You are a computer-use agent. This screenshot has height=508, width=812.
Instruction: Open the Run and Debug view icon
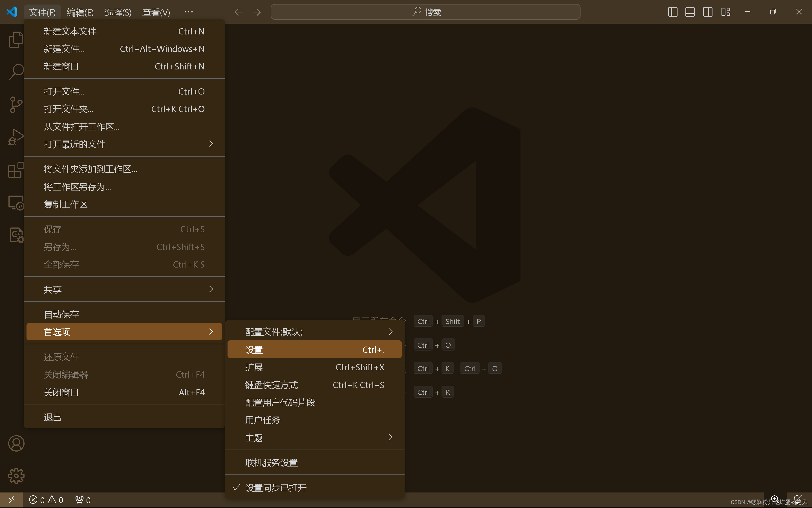tap(16, 137)
